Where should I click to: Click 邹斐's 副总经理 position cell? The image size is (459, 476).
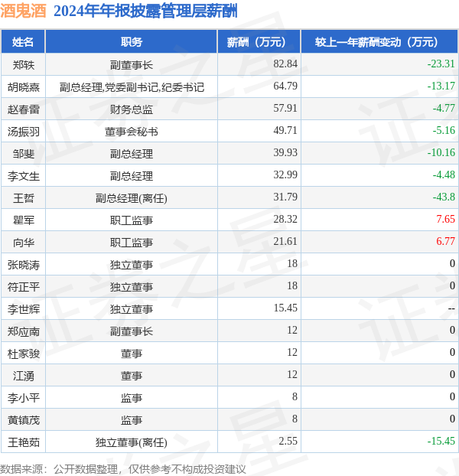point(132,154)
